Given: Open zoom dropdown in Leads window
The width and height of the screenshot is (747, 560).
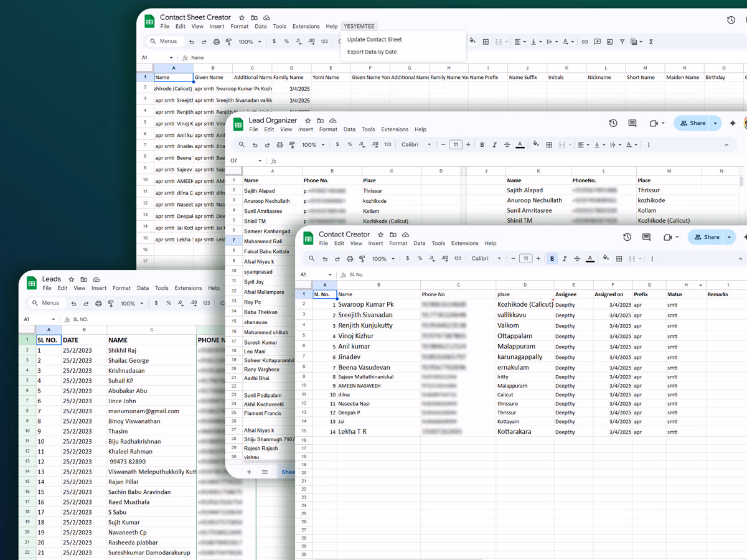Looking at the screenshot, I should tap(131, 304).
